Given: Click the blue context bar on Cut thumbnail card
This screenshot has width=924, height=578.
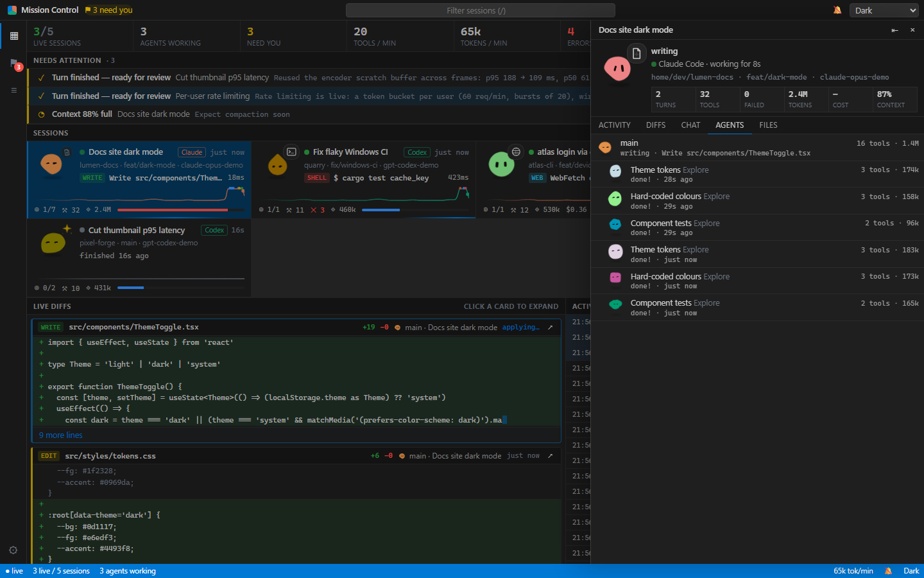Looking at the screenshot, I should tap(181, 288).
